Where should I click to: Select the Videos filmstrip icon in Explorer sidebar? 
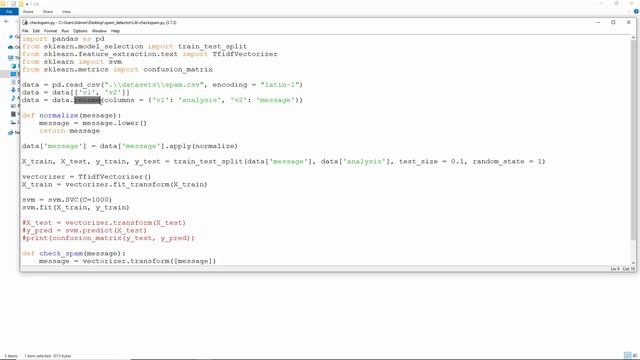point(13,114)
